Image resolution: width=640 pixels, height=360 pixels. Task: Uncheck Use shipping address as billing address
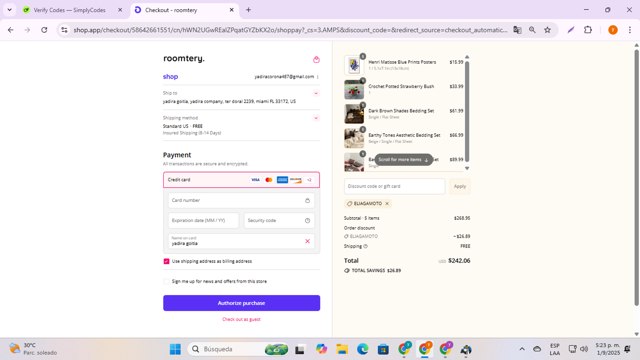[167, 261]
